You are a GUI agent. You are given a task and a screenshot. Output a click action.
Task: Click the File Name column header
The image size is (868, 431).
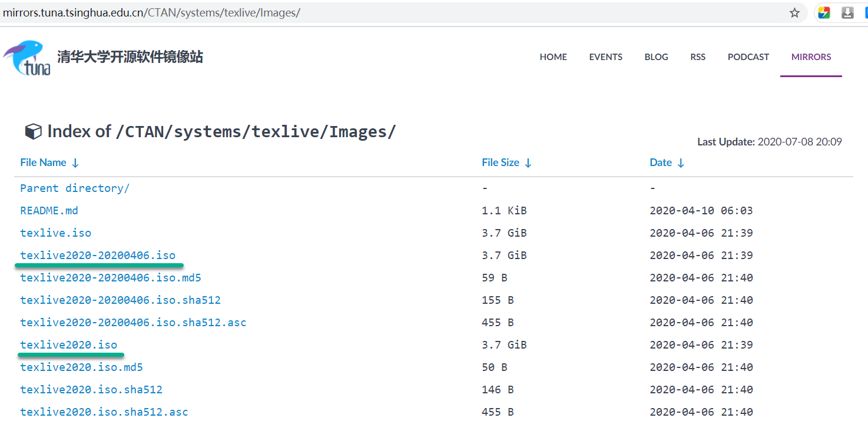point(44,163)
